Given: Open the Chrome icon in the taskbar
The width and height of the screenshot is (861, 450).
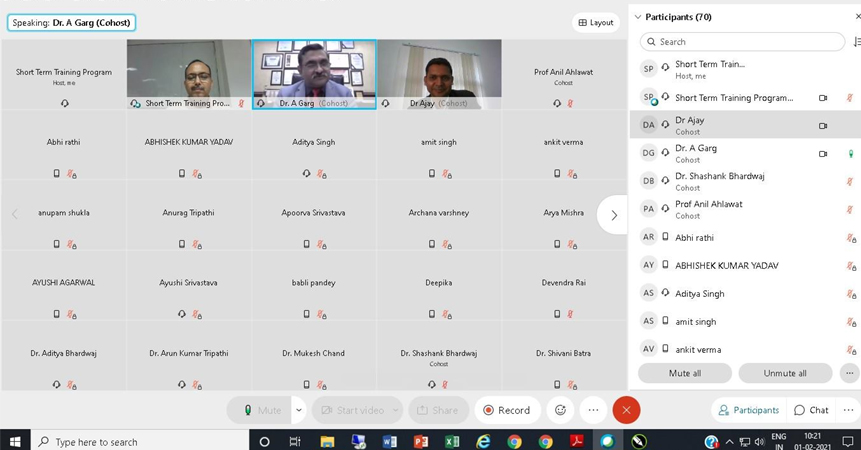Looking at the screenshot, I should 514,441.
